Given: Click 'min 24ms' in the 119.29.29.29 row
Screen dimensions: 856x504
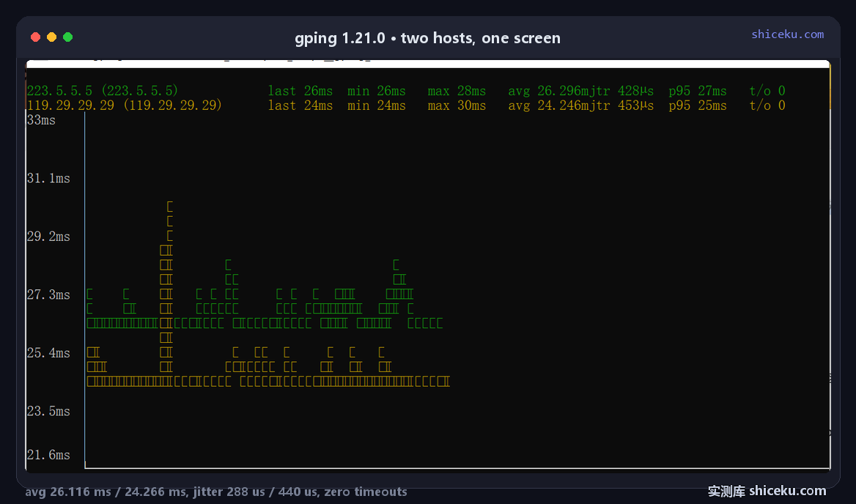Looking at the screenshot, I should (x=377, y=105).
